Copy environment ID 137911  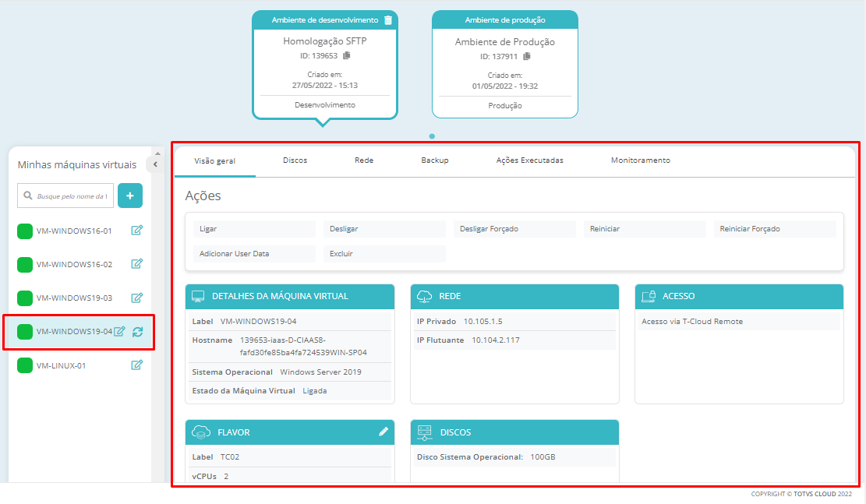point(527,56)
